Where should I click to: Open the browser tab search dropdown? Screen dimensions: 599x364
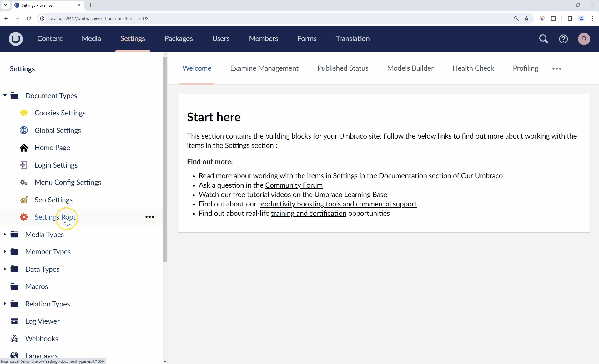pyautogui.click(x=6, y=5)
